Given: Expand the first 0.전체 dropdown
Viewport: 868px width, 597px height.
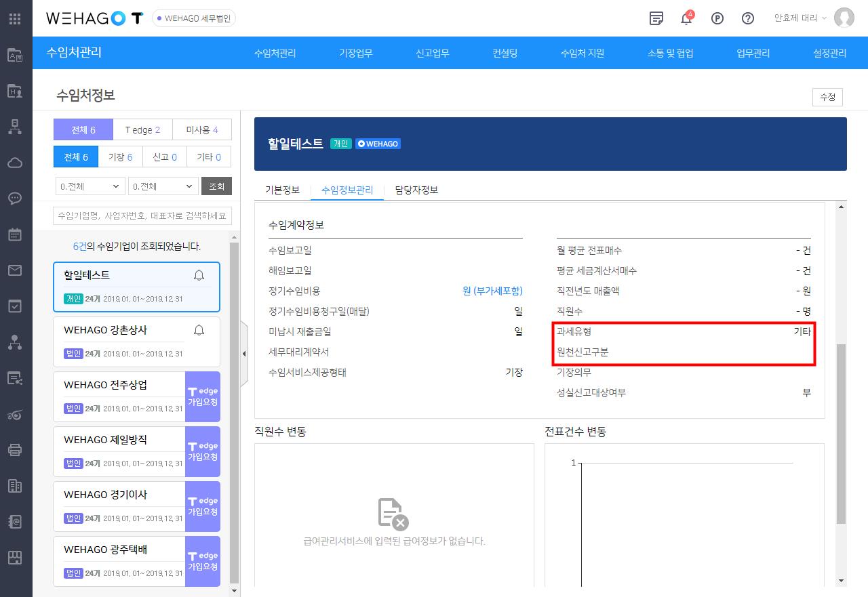Looking at the screenshot, I should pos(90,186).
